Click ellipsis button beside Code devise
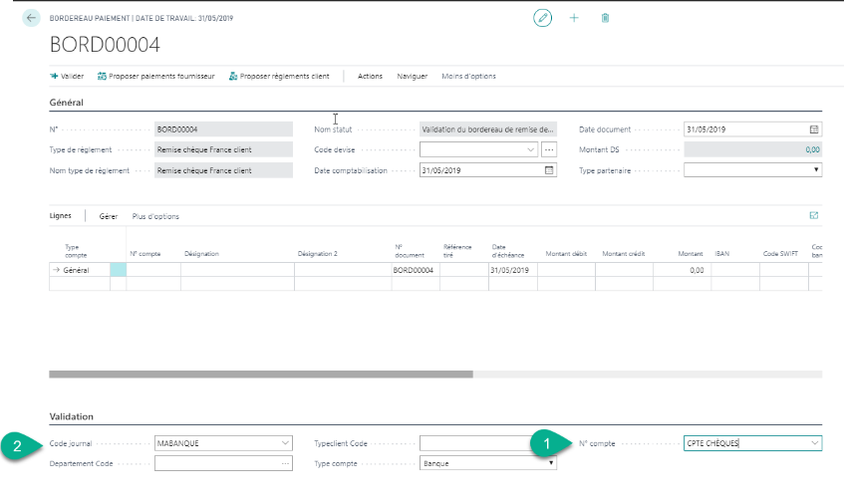The height and width of the screenshot is (504, 844). tap(548, 149)
